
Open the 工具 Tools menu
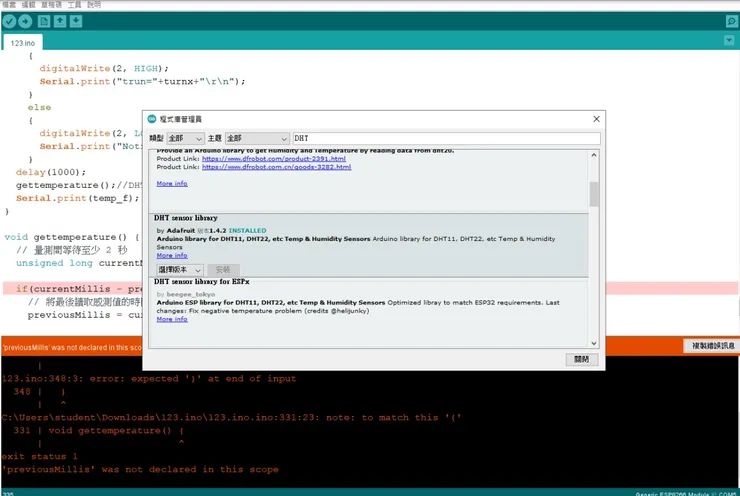pyautogui.click(x=75, y=4)
